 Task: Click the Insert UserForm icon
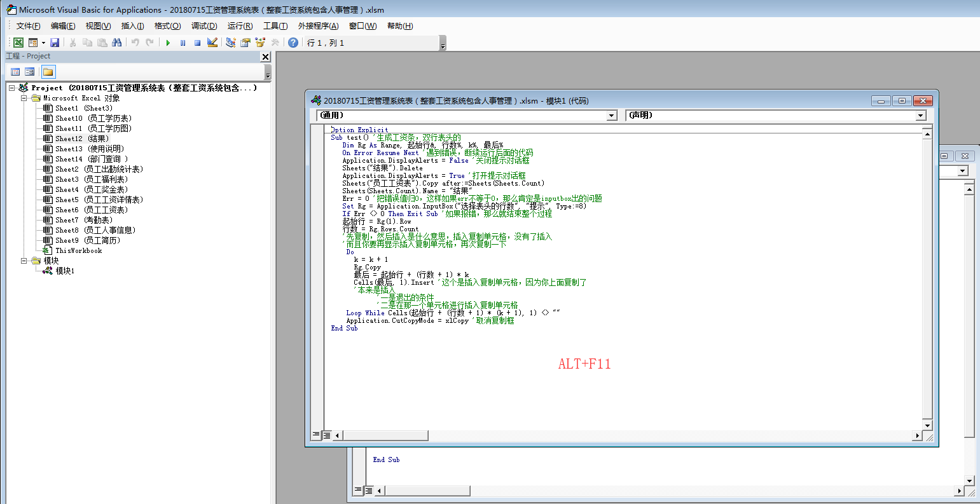tap(33, 43)
